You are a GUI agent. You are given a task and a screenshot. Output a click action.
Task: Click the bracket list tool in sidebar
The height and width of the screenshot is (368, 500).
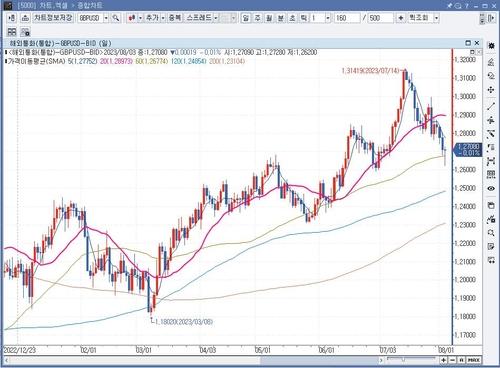[x=491, y=148]
